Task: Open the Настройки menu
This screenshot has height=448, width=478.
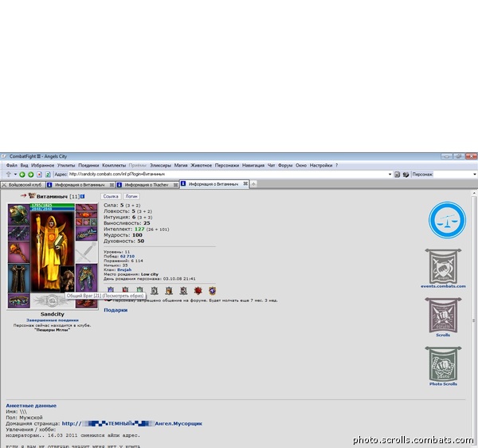Action: 321,165
